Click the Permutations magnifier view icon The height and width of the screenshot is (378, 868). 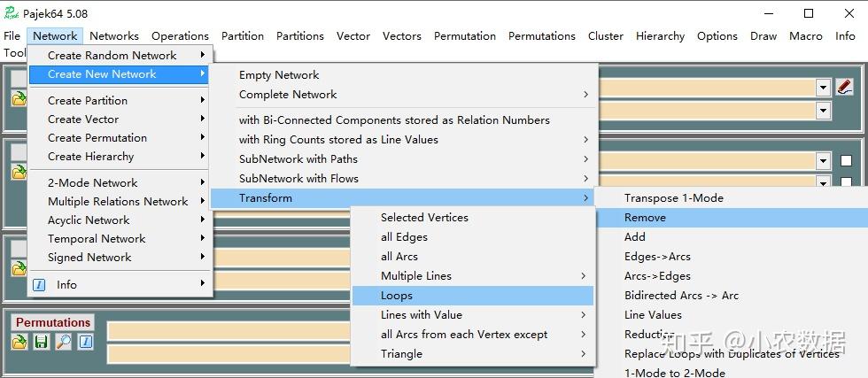[63, 342]
